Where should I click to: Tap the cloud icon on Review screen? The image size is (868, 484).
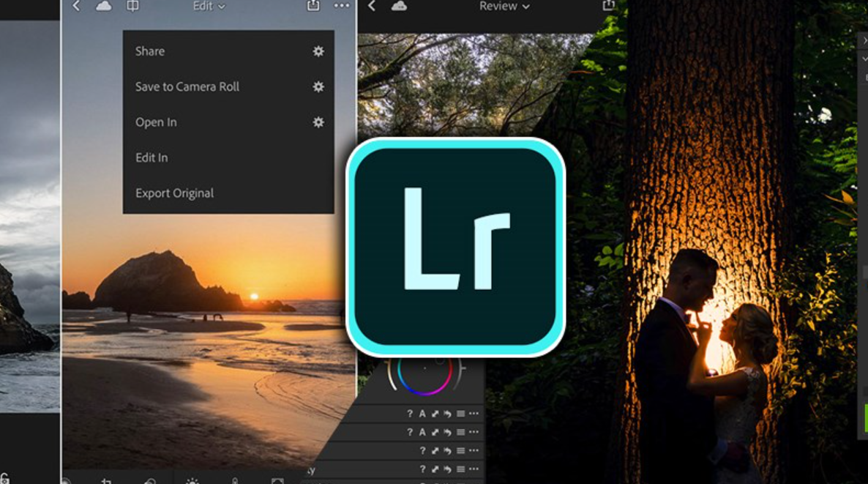click(x=399, y=6)
